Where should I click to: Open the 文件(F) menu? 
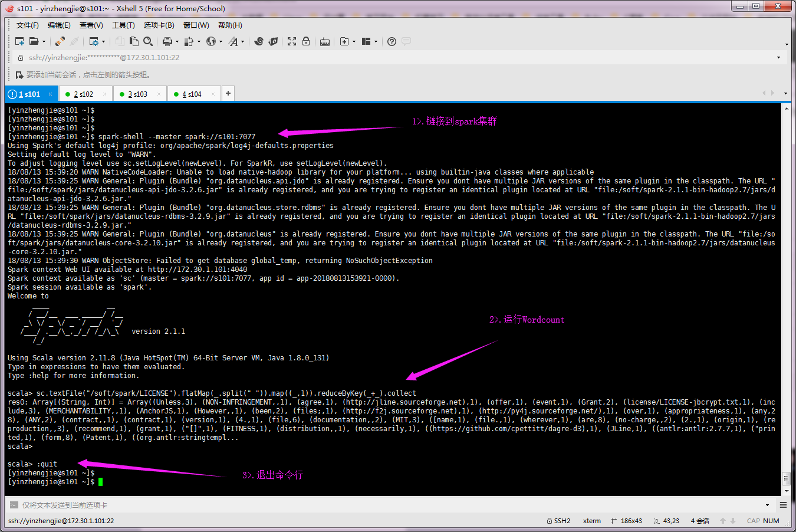[x=28, y=25]
